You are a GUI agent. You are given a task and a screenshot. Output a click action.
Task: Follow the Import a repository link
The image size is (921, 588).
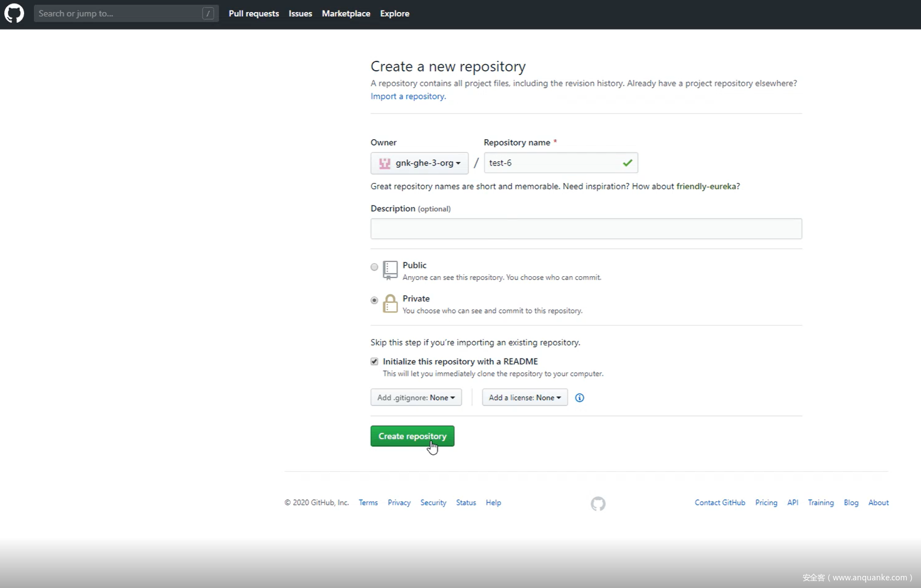(408, 96)
